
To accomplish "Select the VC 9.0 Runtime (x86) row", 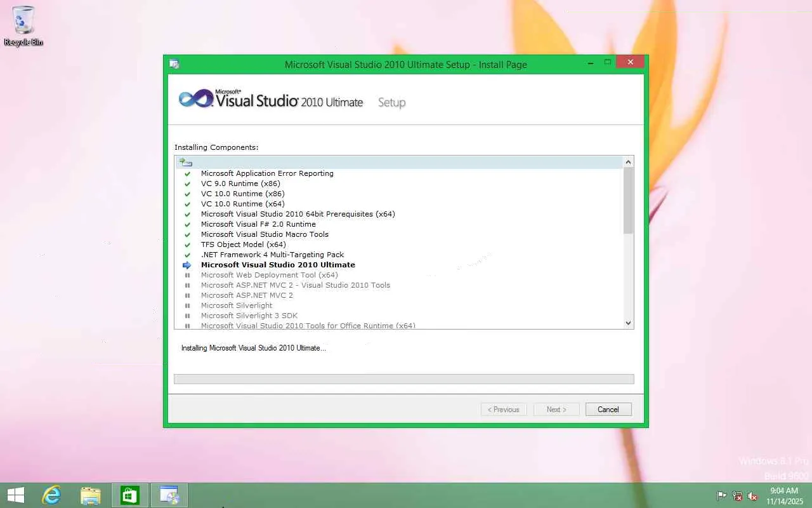I will tap(399, 184).
